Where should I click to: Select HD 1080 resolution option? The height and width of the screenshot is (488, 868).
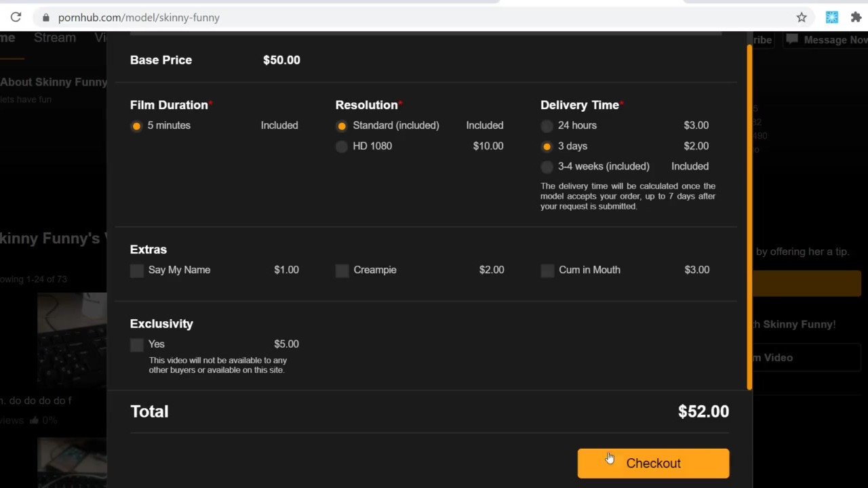tap(342, 146)
